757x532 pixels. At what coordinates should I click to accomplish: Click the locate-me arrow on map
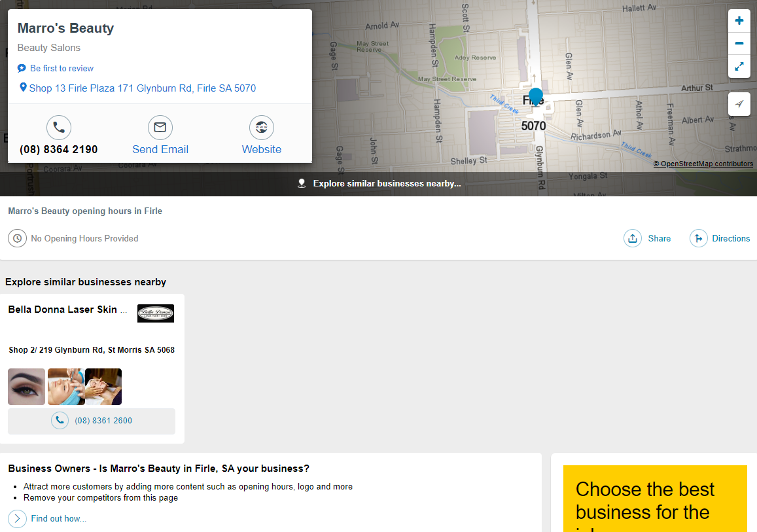[739, 104]
